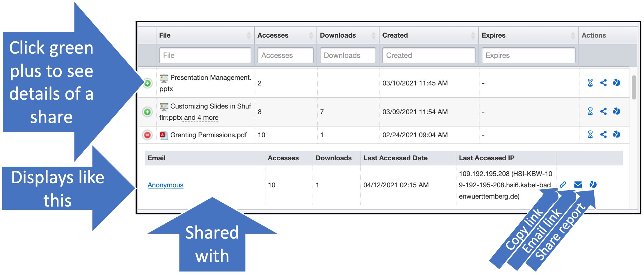Click Last Accessed IP column header
Image resolution: width=644 pixels, height=275 pixels.
click(x=487, y=158)
